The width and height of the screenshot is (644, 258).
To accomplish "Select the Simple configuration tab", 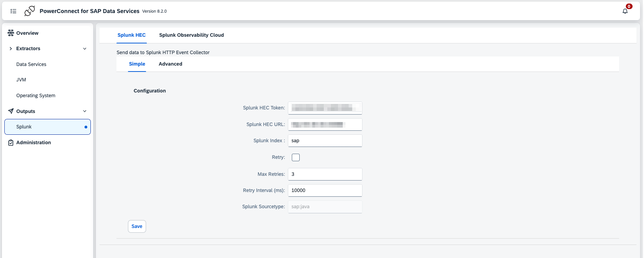I will pyautogui.click(x=137, y=64).
